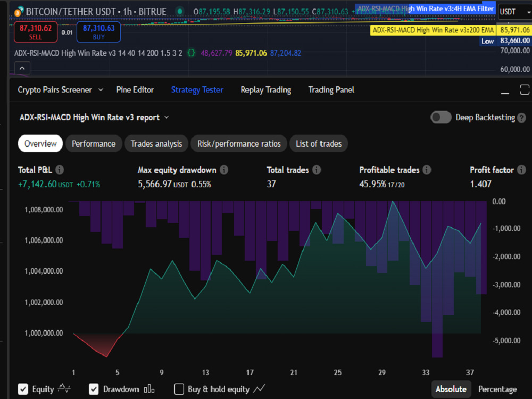
Task: Click the Equity line chart icon
Action: coord(64,388)
